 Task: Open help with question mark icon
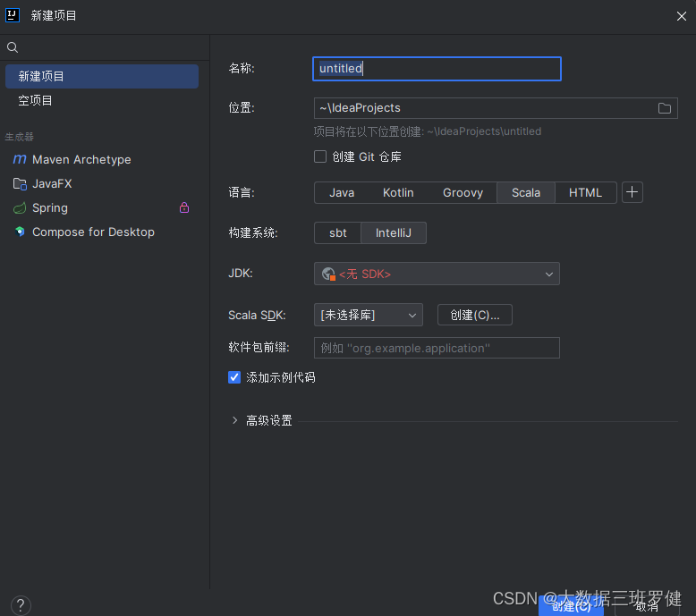click(x=21, y=605)
